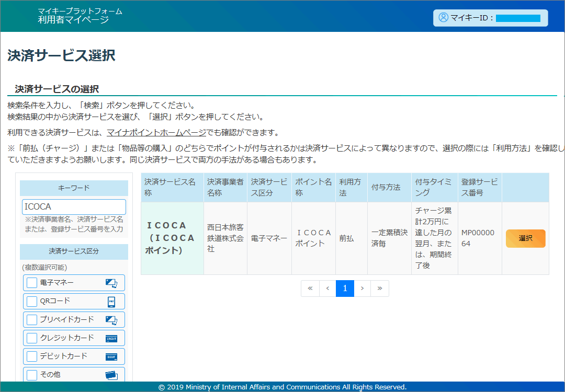The height and width of the screenshot is (392, 565).
Task: Click the 決済事業者名称 column header
Action: point(225,188)
